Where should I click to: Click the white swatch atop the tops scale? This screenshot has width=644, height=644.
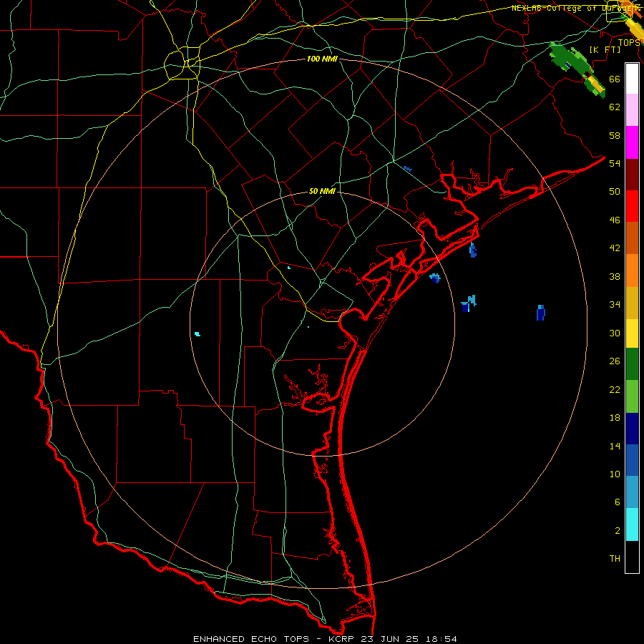(632, 79)
